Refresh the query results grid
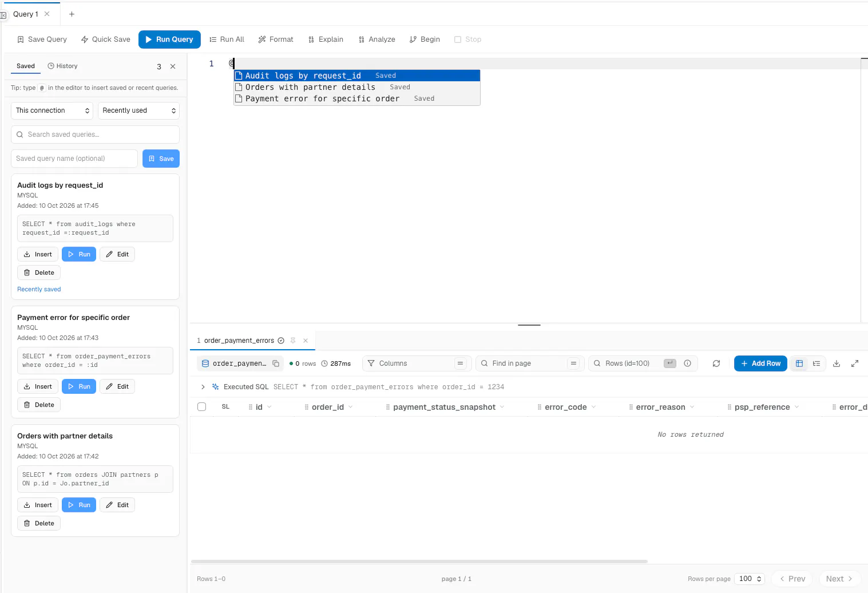Screen dimensions: 868x593 [x=716, y=363]
